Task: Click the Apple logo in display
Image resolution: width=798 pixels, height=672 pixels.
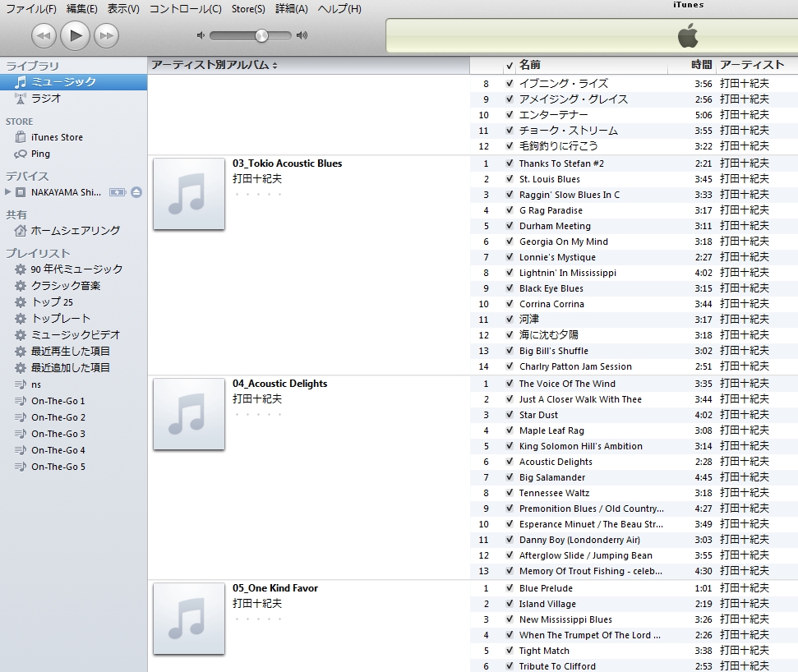Action: [688, 37]
